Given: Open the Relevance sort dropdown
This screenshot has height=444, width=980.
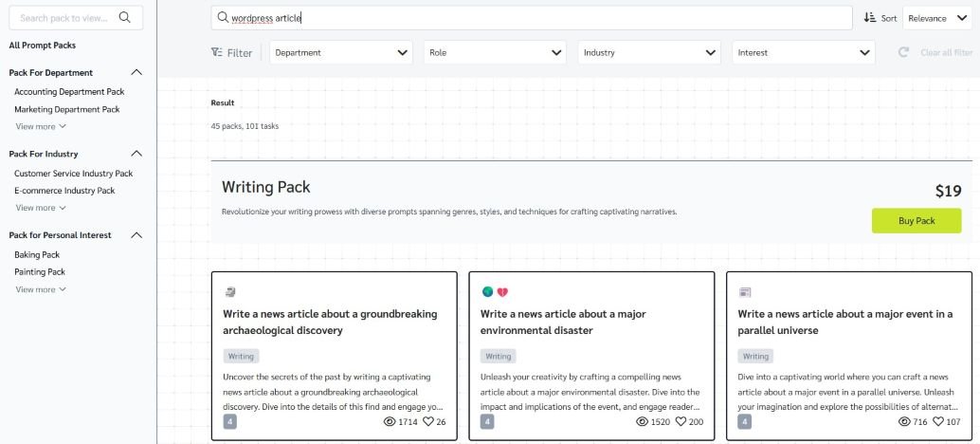Looking at the screenshot, I should point(937,18).
